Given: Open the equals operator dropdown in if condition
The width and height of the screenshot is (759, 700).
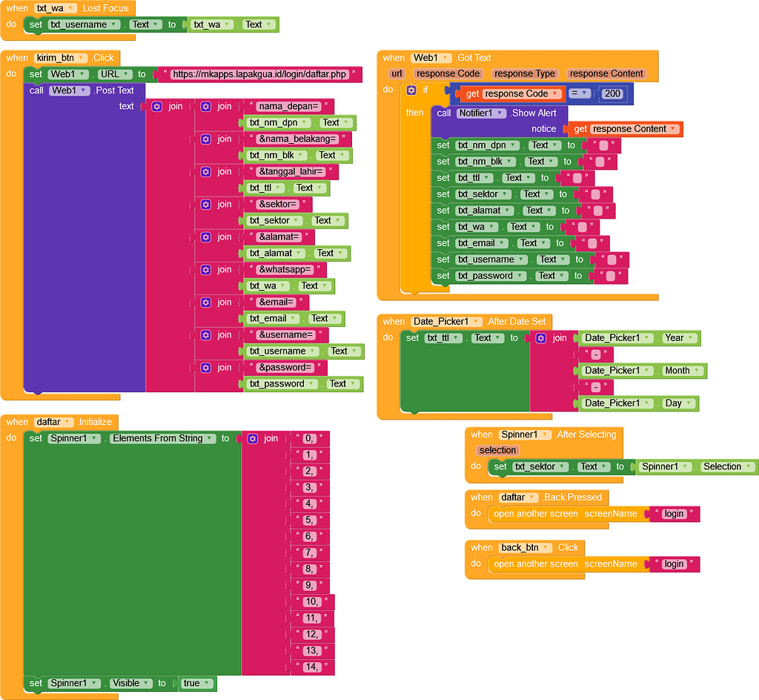Looking at the screenshot, I should click(x=586, y=94).
